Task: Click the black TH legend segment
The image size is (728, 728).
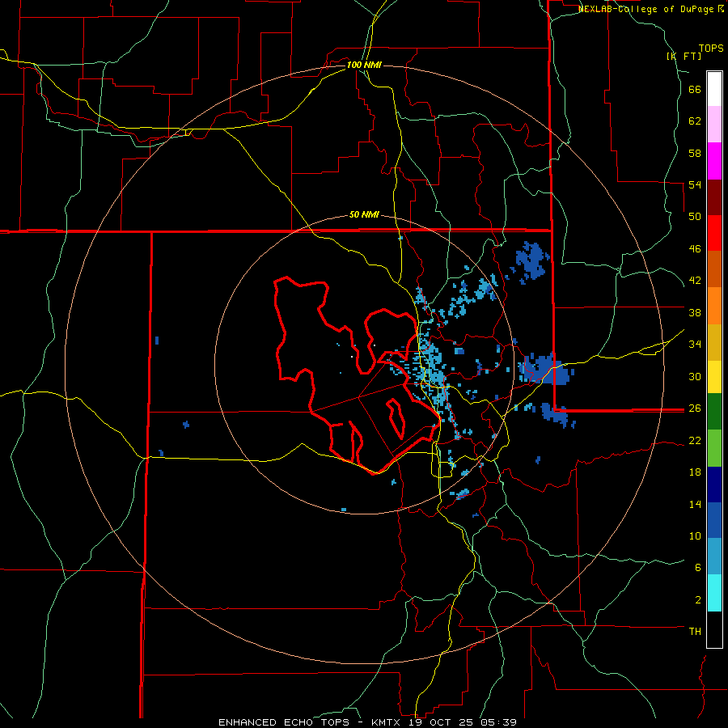Action: point(714,629)
